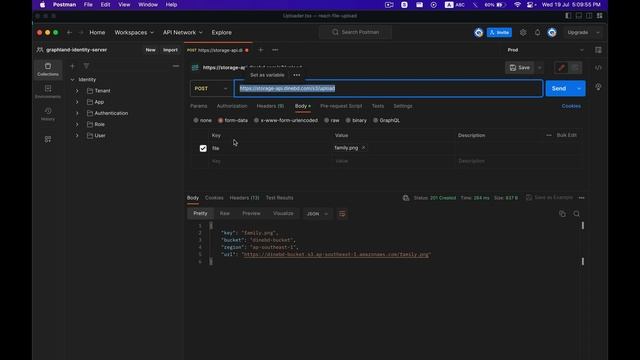The height and width of the screenshot is (360, 640).
Task: Switch to the Tests tab
Action: [x=378, y=106]
